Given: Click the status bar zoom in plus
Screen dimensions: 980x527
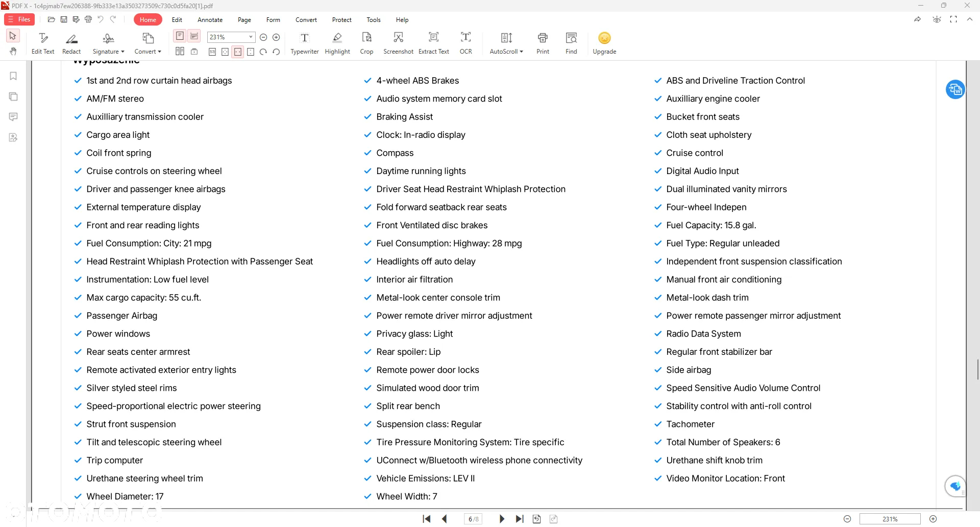Looking at the screenshot, I should click(x=933, y=519).
